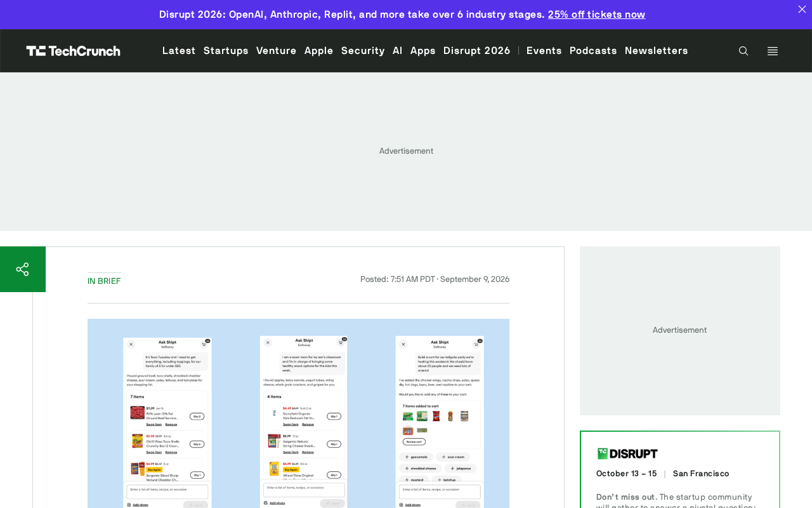Click the TC Disrupt logo in sidebar
The image size is (812, 508).
point(627,453)
